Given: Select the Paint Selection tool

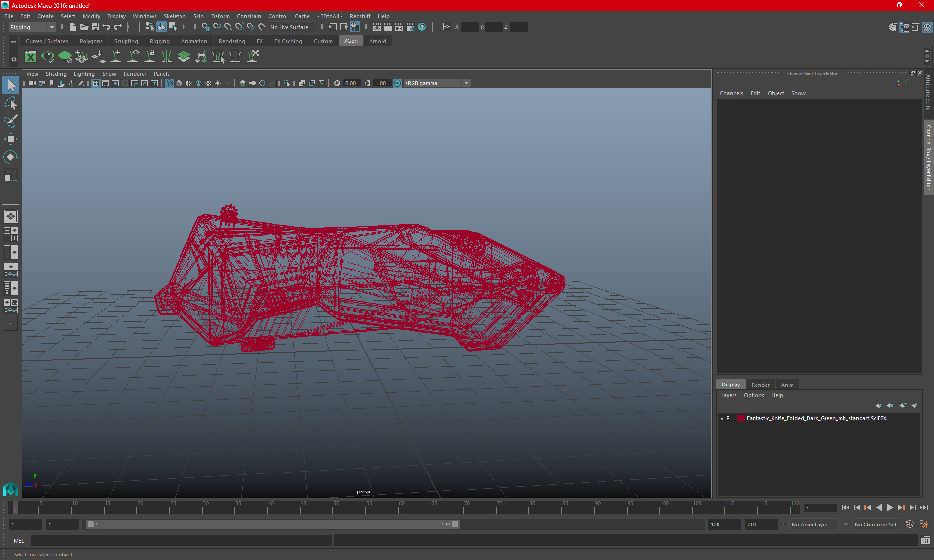Looking at the screenshot, I should [10, 121].
